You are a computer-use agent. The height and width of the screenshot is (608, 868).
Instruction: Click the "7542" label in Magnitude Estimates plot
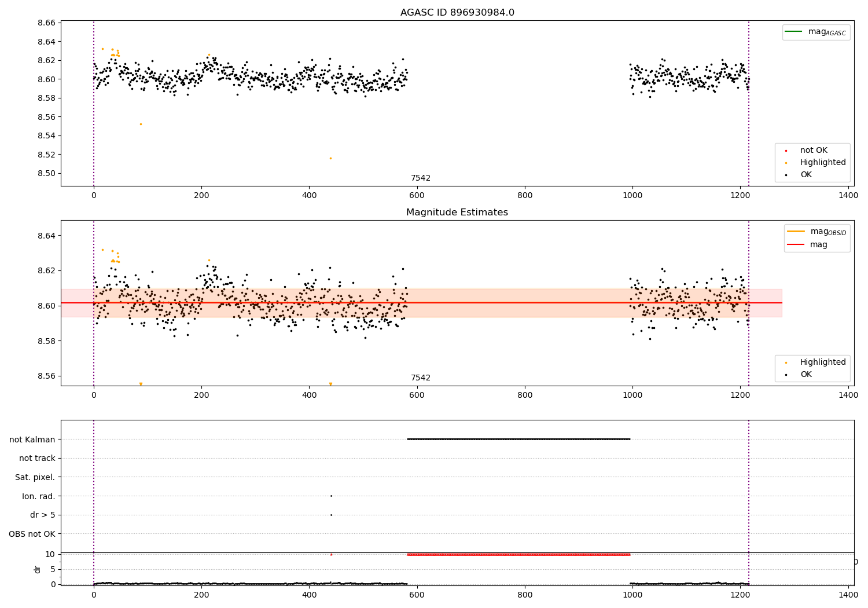(421, 378)
